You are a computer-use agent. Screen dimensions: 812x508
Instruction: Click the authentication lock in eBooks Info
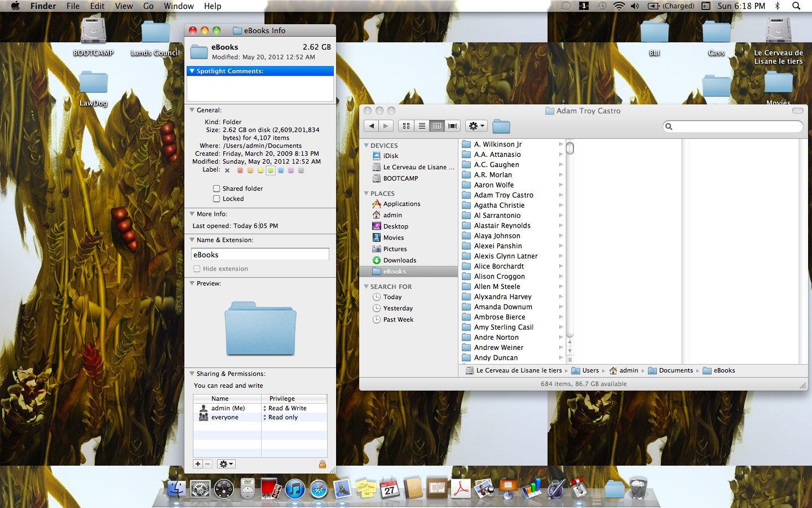point(323,464)
